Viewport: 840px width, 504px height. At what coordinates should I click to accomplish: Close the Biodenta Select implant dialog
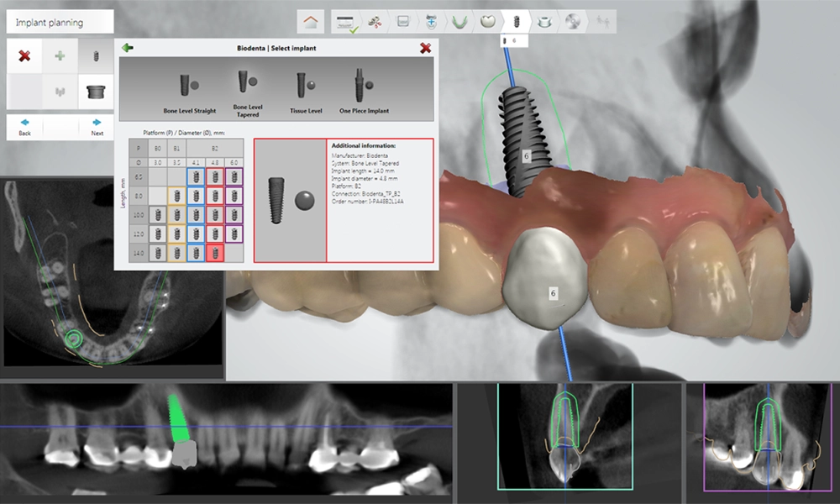click(426, 49)
